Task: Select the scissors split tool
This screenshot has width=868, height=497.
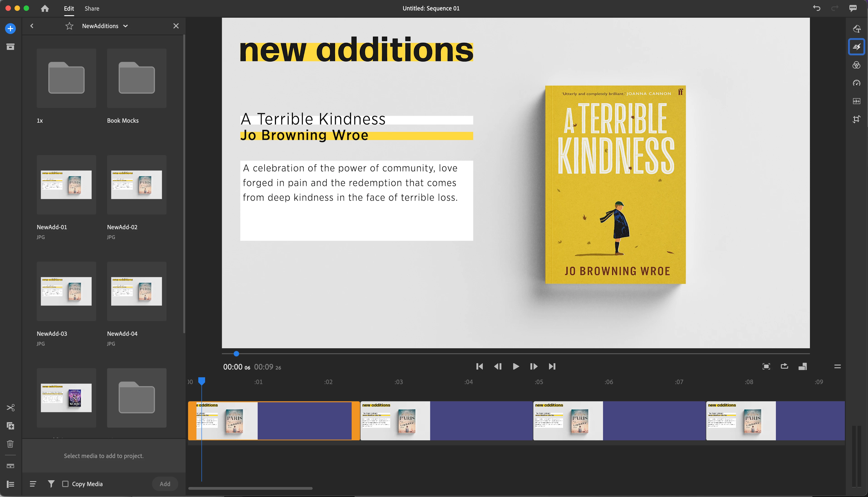Action: point(10,408)
